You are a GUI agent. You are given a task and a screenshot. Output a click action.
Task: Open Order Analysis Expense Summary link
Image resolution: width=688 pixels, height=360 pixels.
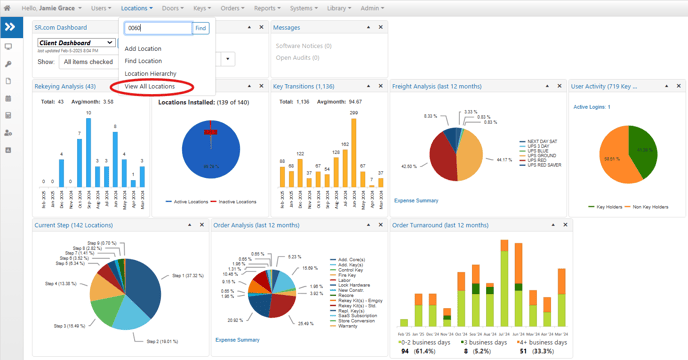[237, 340]
